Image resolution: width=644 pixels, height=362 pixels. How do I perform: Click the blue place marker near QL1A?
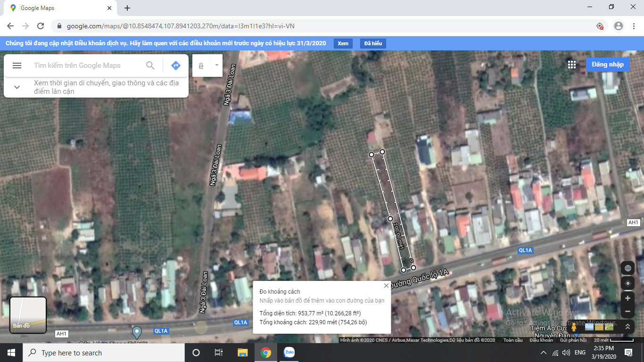tap(137, 332)
